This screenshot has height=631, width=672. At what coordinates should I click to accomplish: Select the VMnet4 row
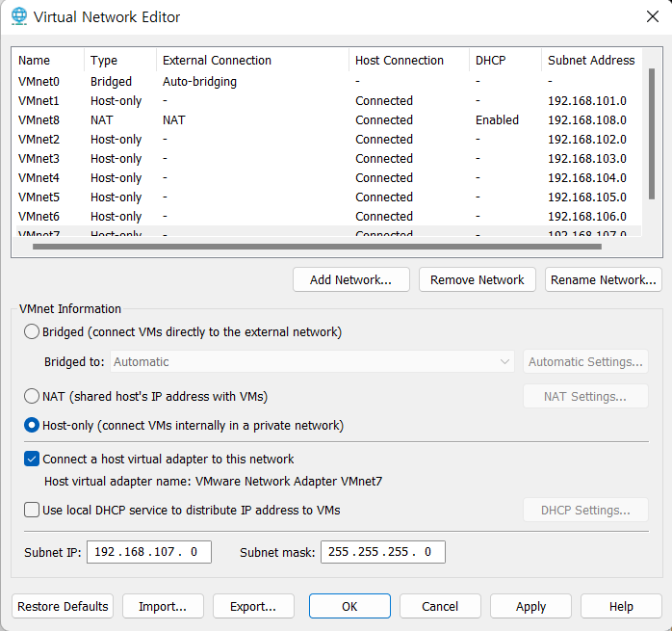coord(328,178)
